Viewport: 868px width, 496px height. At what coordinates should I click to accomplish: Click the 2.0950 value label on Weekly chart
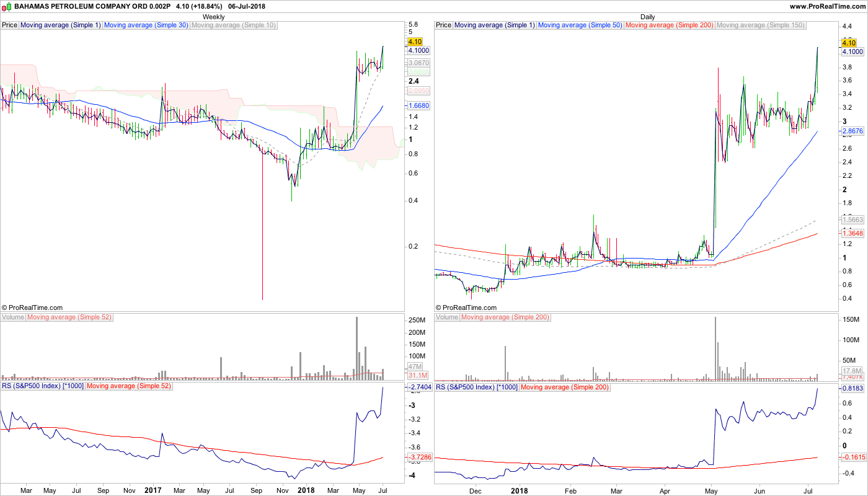pyautogui.click(x=418, y=91)
